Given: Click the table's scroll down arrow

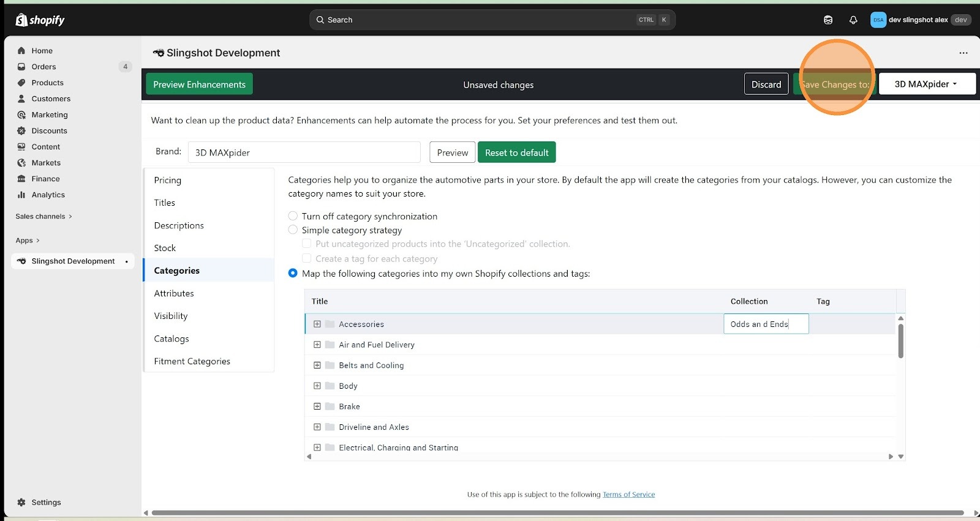Looking at the screenshot, I should pyautogui.click(x=901, y=456).
